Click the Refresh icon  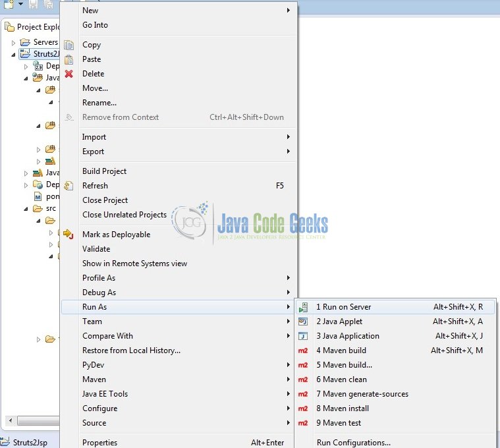click(x=69, y=186)
